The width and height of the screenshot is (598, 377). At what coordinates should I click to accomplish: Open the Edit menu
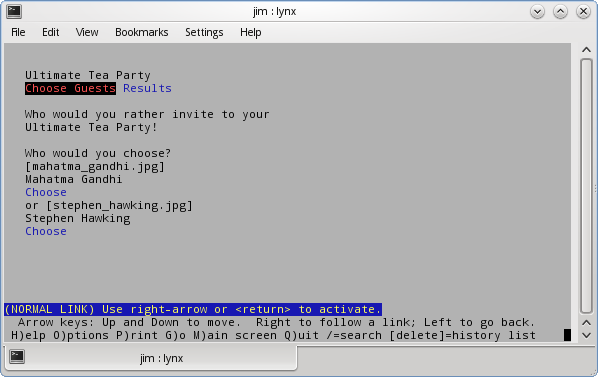50,32
